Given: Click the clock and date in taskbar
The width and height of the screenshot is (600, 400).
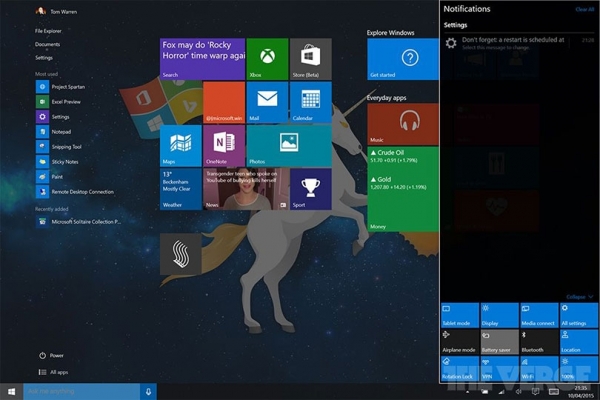Looking at the screenshot, I should pyautogui.click(x=580, y=392).
